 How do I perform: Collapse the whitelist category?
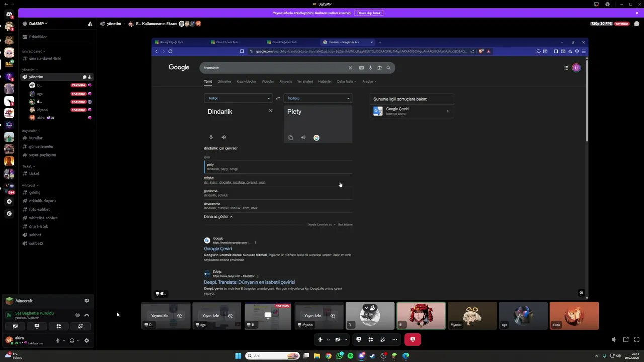pyautogui.click(x=30, y=185)
